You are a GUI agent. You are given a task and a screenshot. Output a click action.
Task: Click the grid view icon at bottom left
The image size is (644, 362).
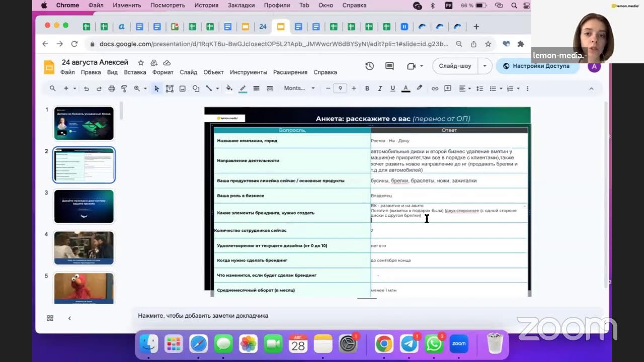pyautogui.click(x=50, y=318)
